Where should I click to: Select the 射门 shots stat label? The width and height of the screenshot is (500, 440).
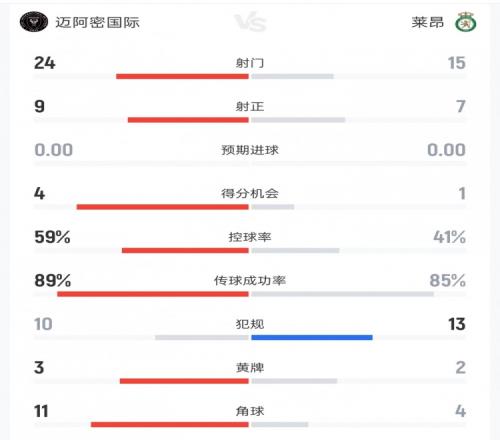coord(250,63)
